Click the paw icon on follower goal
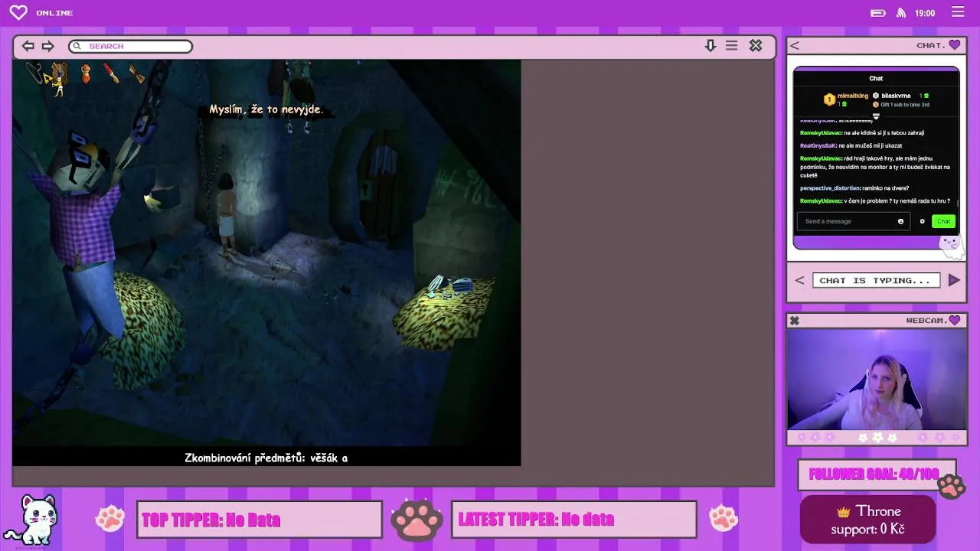This screenshot has width=980, height=551. coord(950,485)
